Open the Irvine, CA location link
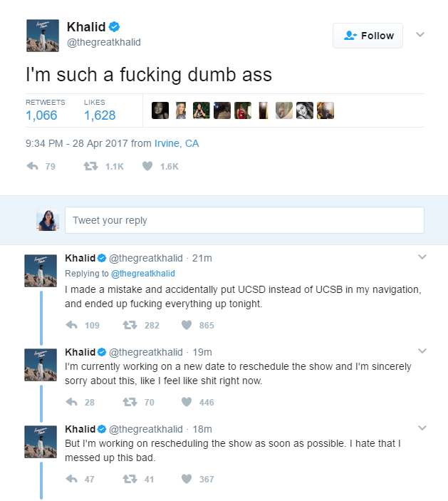 177,143
